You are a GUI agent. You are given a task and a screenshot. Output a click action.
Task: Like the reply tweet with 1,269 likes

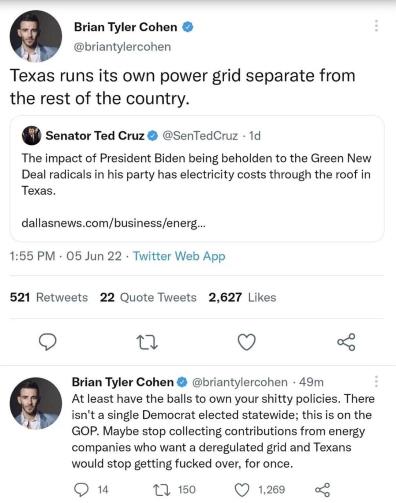tap(242, 490)
